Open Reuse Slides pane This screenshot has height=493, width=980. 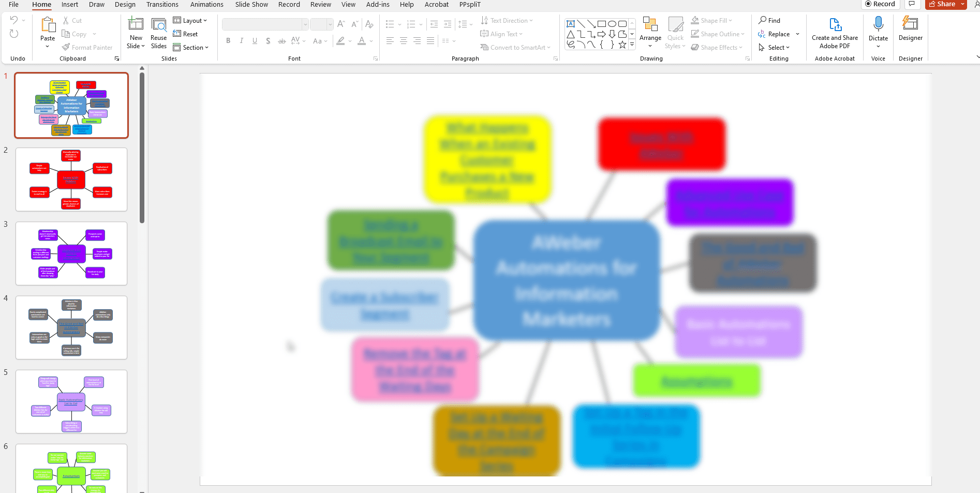159,33
